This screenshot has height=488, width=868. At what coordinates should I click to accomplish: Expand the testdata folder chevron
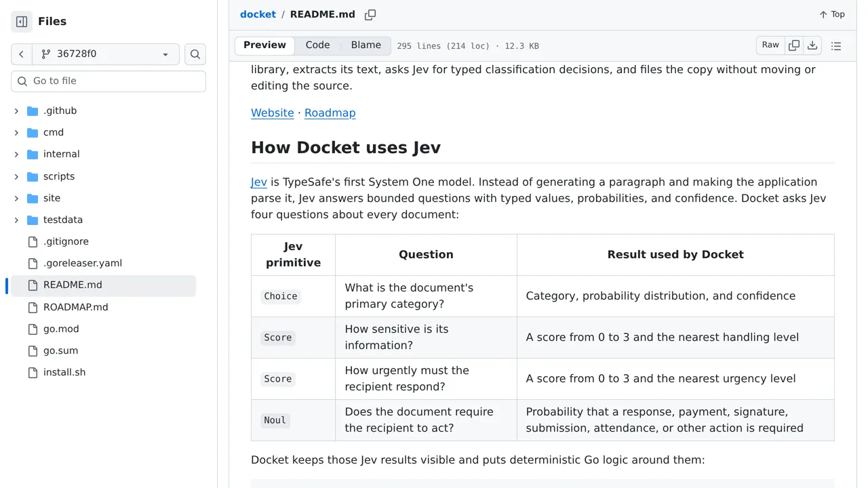click(x=16, y=220)
